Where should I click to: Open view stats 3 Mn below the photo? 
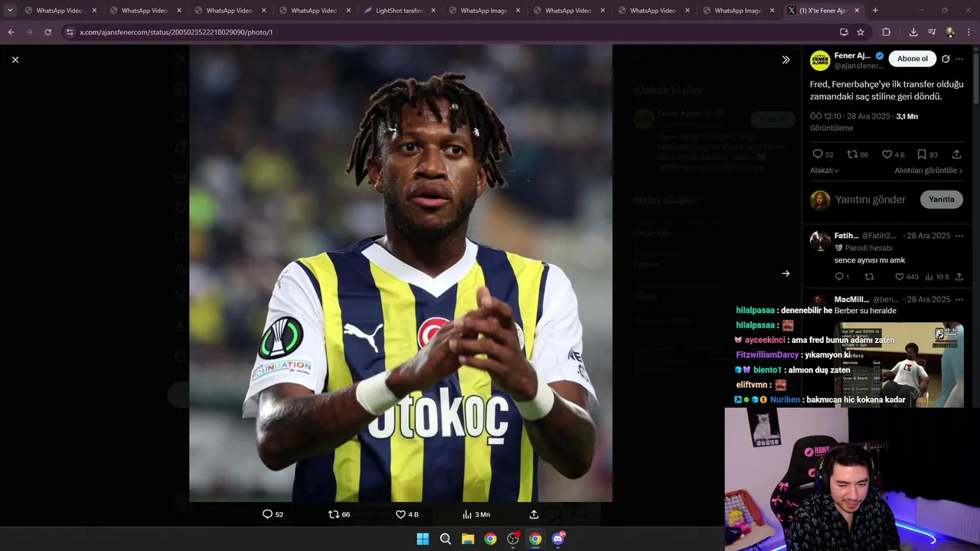(476, 514)
